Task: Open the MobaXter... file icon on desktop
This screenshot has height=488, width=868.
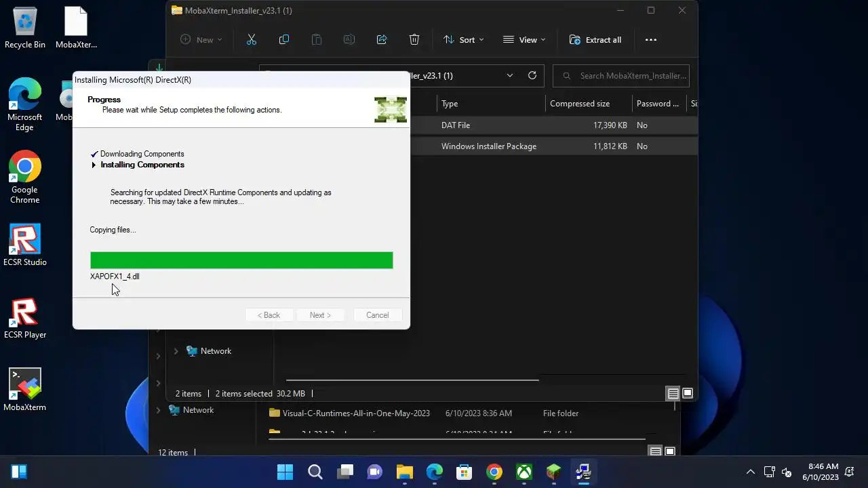Action: coord(76,28)
